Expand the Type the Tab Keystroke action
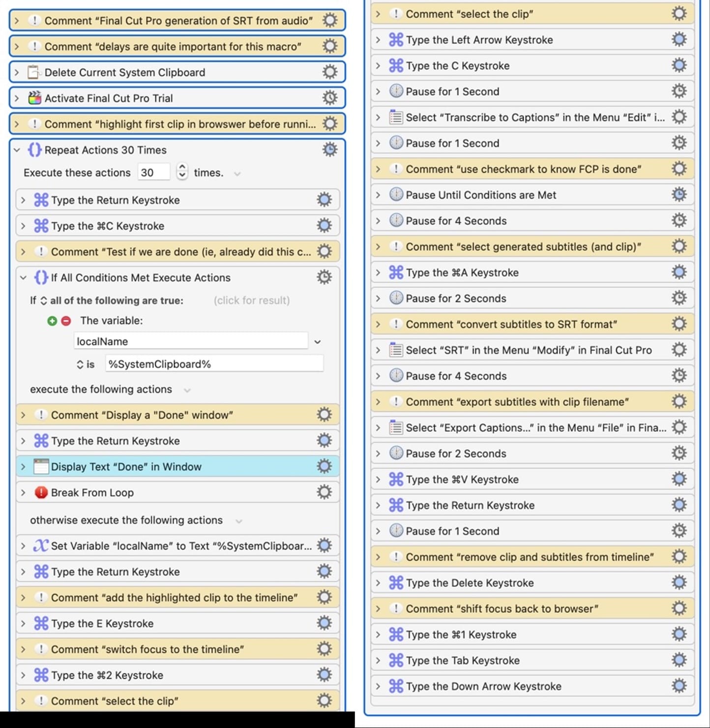 click(x=378, y=660)
